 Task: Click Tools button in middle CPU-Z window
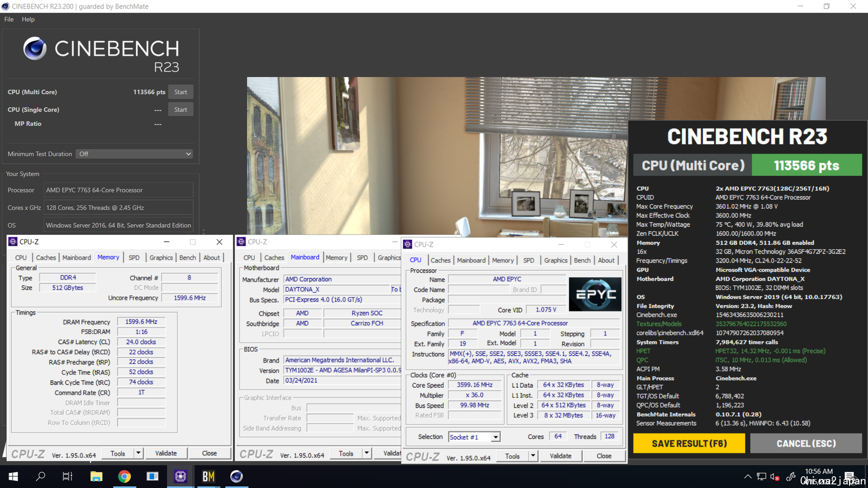tap(346, 454)
